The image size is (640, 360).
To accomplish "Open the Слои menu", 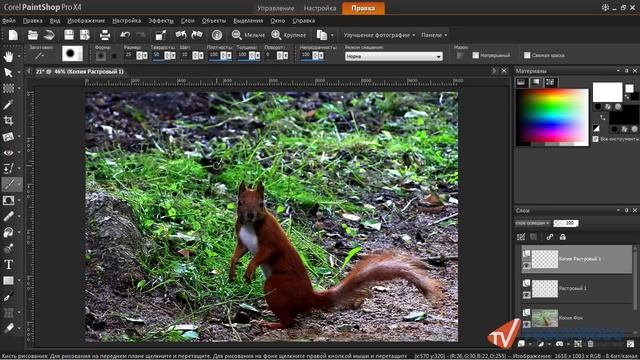I will pos(188,20).
